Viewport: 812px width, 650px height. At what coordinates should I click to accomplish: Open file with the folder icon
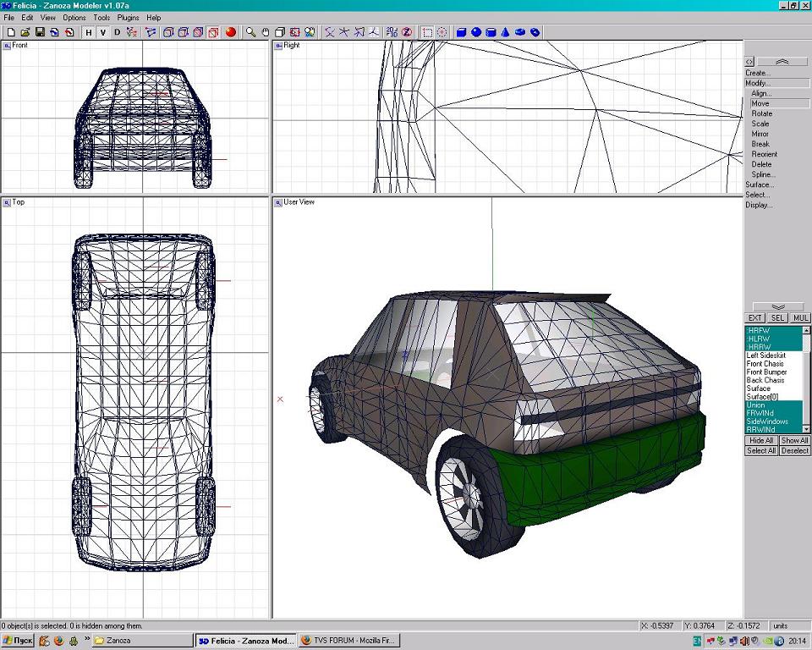pos(25,32)
